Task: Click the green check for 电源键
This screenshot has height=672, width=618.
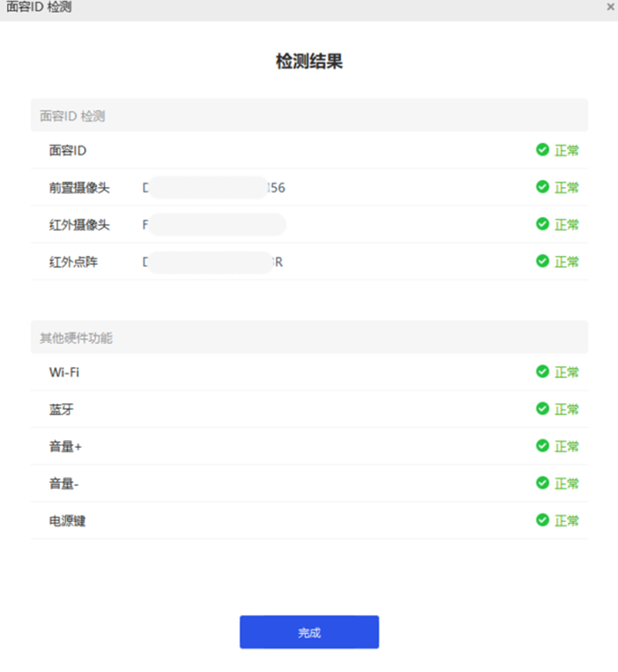Action: point(542,520)
